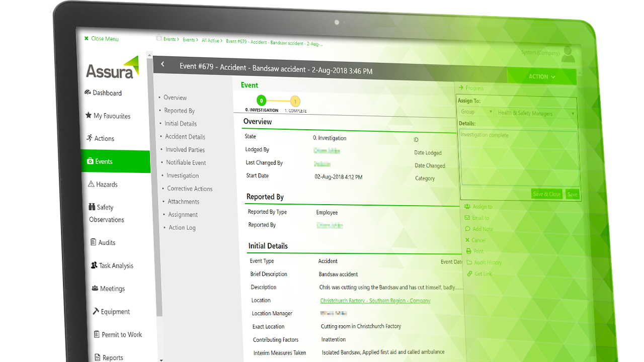Go to the Assignment section
Viewport: 644px width, 362px height.
pos(183,215)
